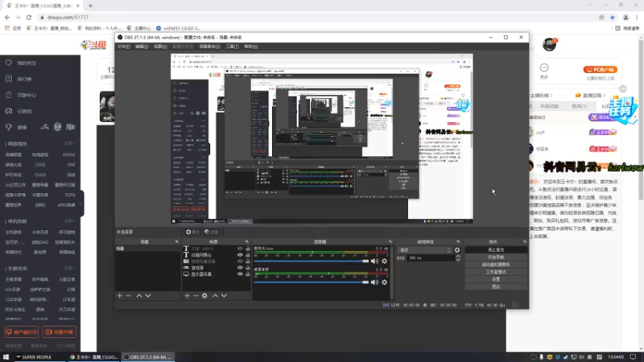Click the 退出 exit button
Image resolution: width=644 pixels, height=362 pixels.
point(496,286)
